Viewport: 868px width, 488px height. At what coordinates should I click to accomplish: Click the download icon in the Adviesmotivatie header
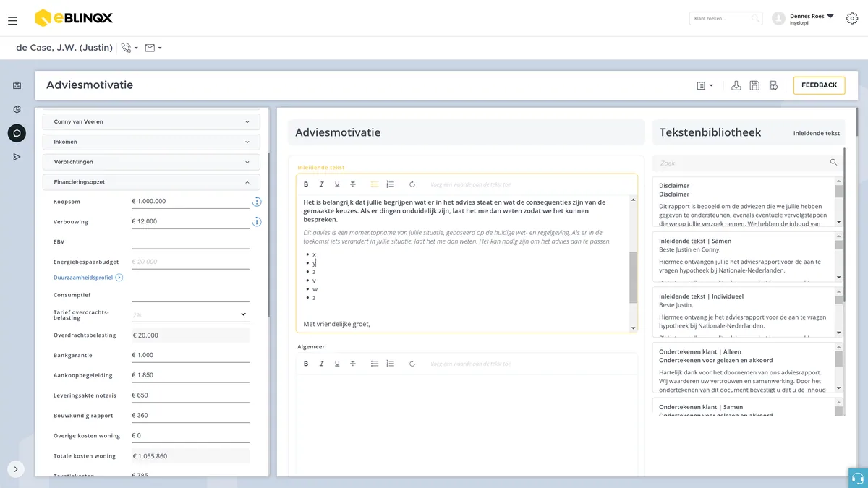(x=736, y=85)
